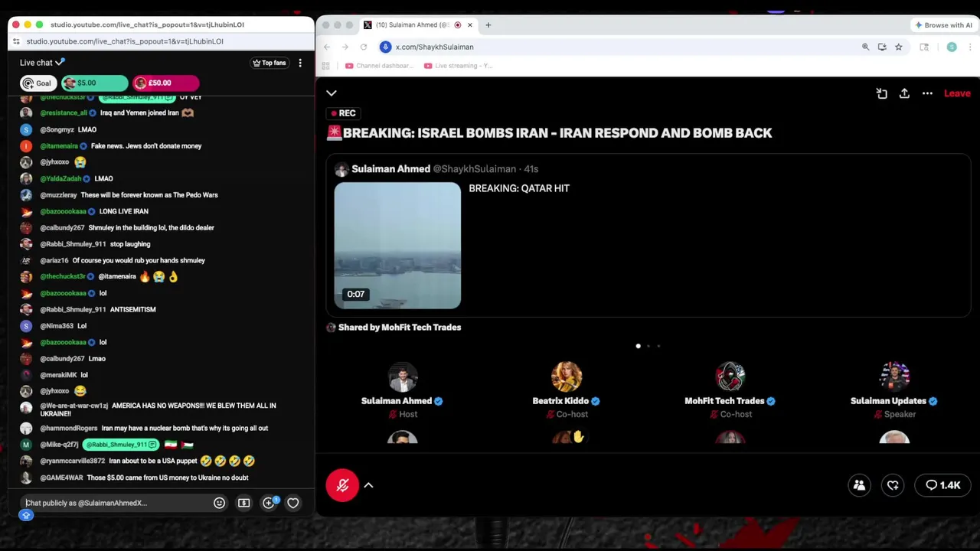Click the install-app monitor icon
The image size is (980, 551).
882,47
